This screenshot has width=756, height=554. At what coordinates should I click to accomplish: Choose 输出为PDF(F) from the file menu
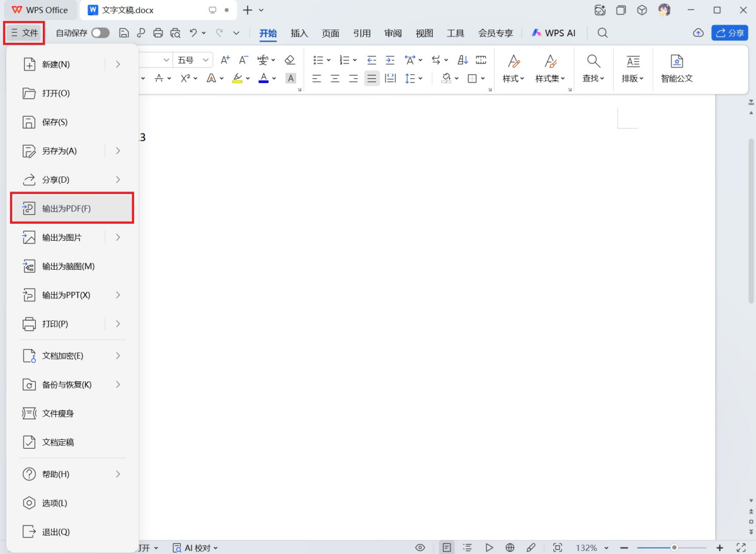(x=63, y=208)
